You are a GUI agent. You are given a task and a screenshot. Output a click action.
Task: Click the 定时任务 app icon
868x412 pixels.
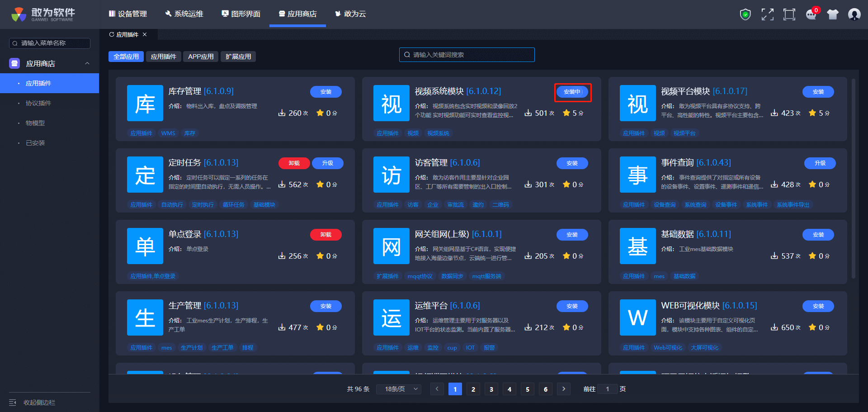click(145, 175)
